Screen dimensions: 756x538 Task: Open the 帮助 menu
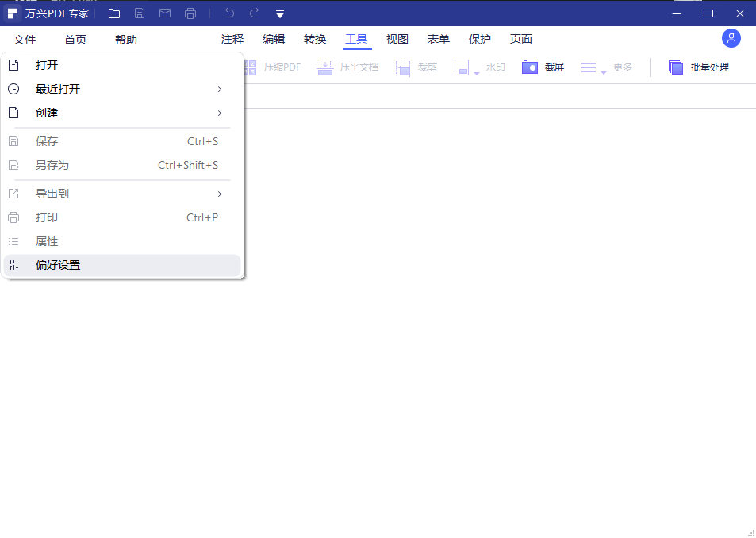(126, 40)
